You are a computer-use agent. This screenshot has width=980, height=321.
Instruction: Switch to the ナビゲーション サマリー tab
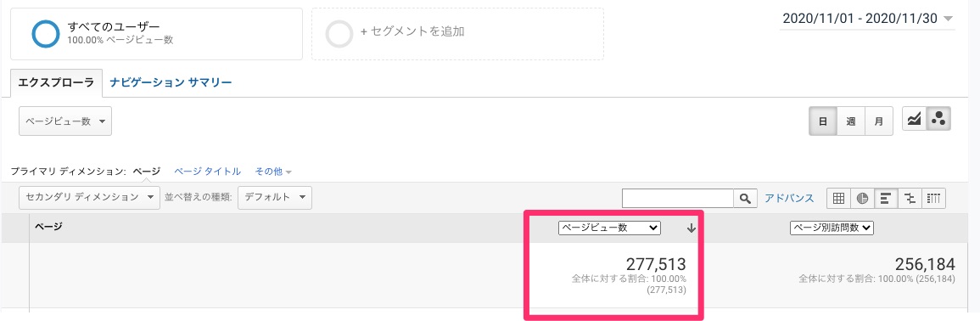(x=171, y=82)
